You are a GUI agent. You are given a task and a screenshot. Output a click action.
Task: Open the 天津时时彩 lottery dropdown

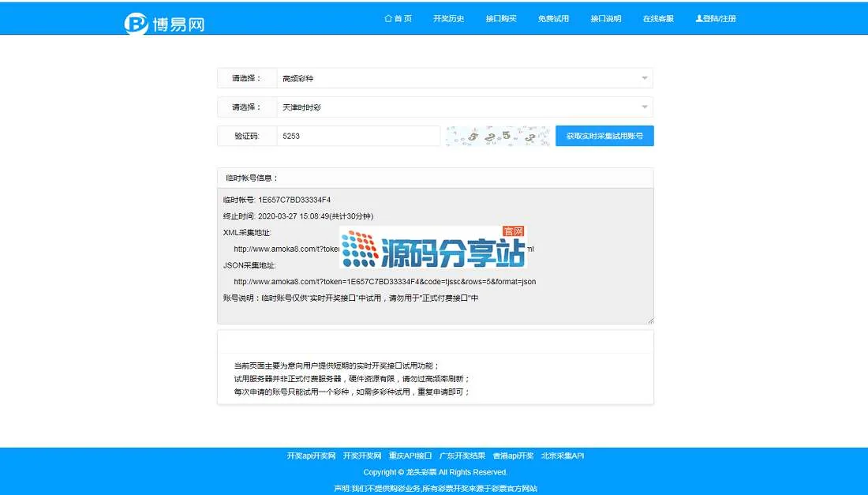coord(464,107)
